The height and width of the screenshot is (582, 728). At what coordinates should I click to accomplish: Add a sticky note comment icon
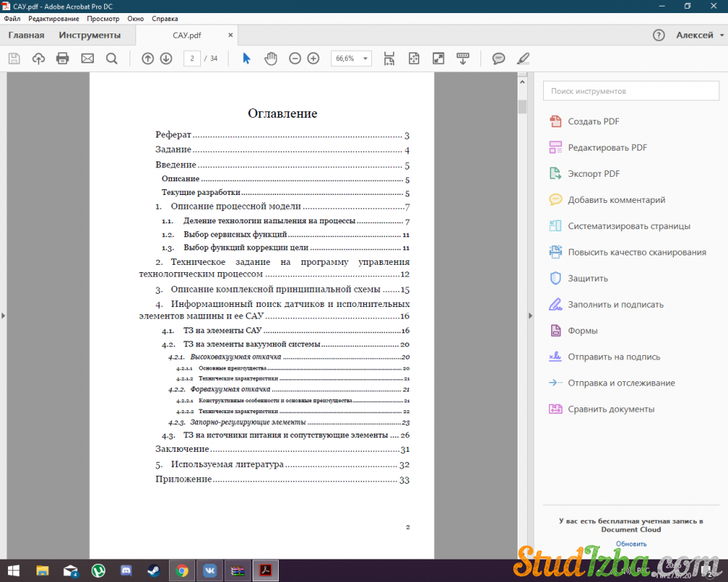tap(499, 58)
